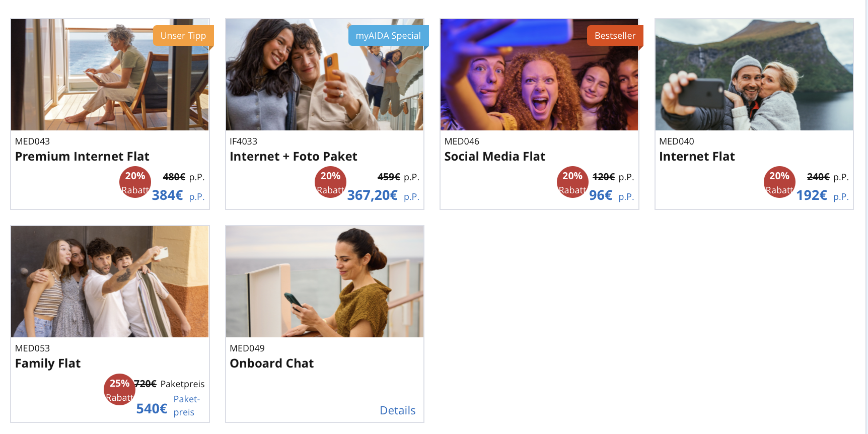Open the Family Flat product title
The height and width of the screenshot is (434, 868).
pyautogui.click(x=48, y=364)
